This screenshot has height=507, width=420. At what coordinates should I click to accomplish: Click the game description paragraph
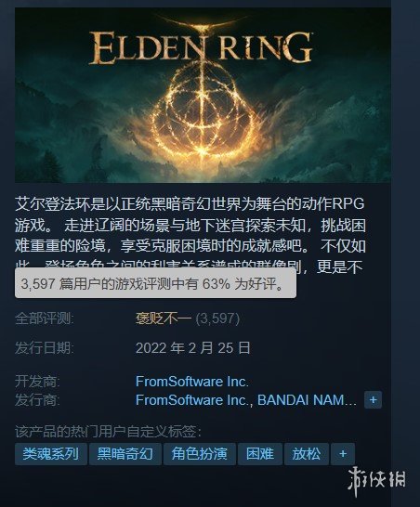[x=190, y=236]
